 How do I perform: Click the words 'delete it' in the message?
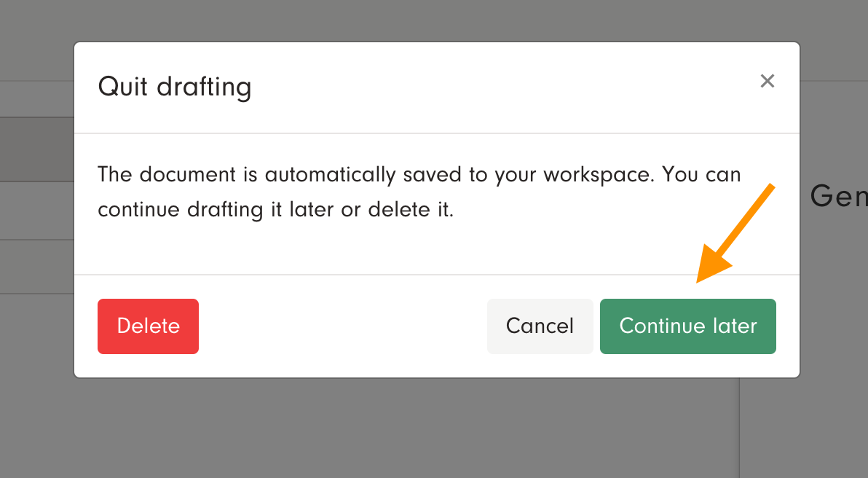click(x=410, y=210)
